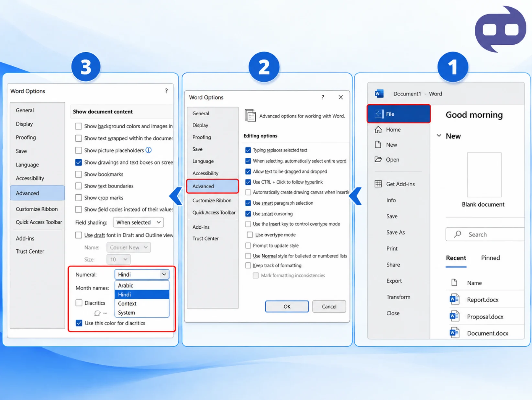Open the Numeral dropdown showing Hindi
Viewport: 532px width, 400px height.
142,274
